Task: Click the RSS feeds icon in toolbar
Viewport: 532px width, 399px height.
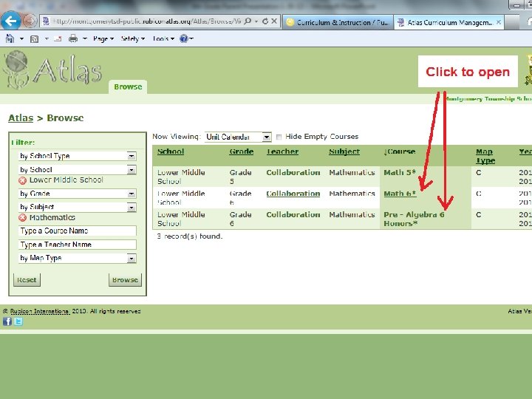Action: pyautogui.click(x=34, y=39)
